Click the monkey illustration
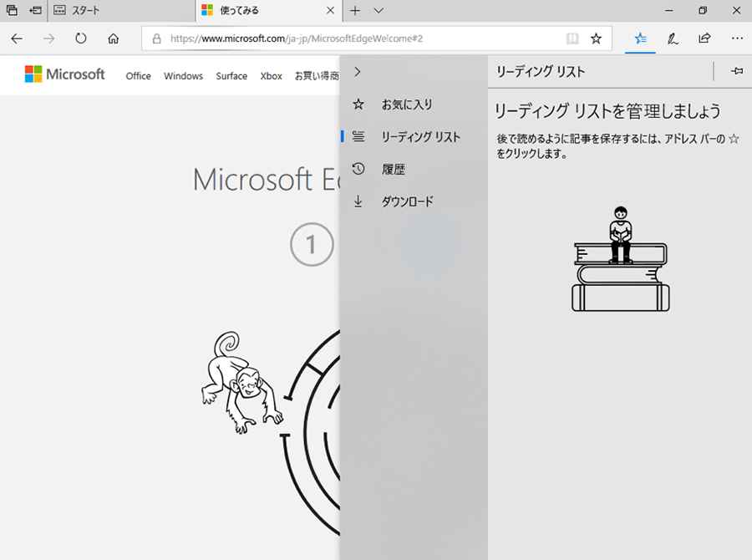 tap(241, 383)
